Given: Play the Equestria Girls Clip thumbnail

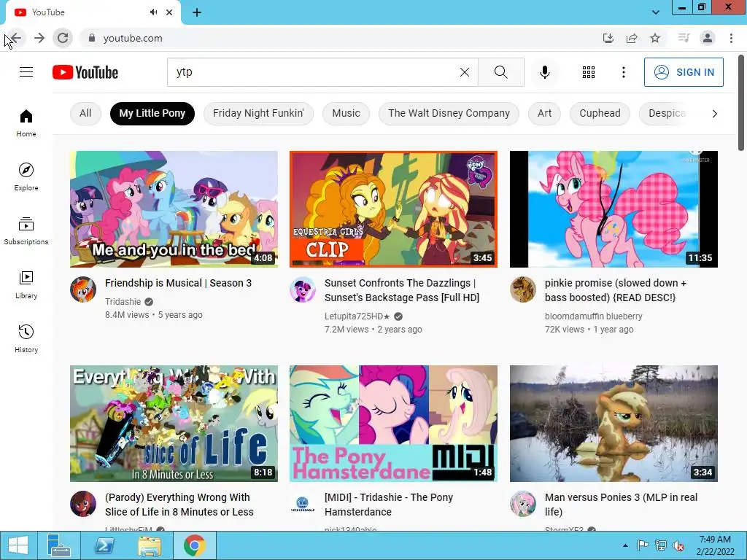Looking at the screenshot, I should coord(393,209).
